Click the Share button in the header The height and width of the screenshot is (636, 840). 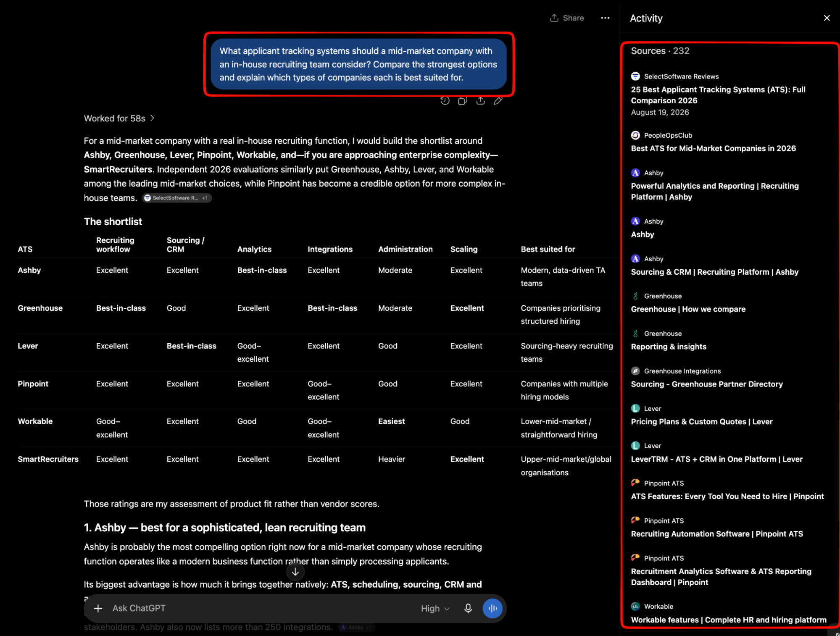[x=567, y=18]
